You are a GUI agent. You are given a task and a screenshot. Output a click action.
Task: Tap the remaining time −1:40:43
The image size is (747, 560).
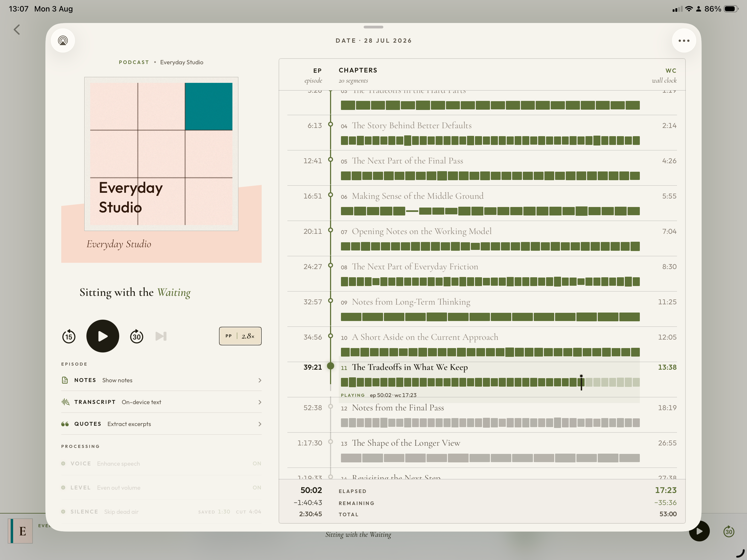click(308, 503)
